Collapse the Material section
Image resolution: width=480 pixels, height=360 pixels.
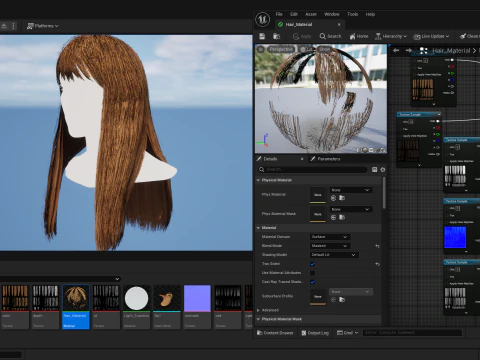point(258,228)
